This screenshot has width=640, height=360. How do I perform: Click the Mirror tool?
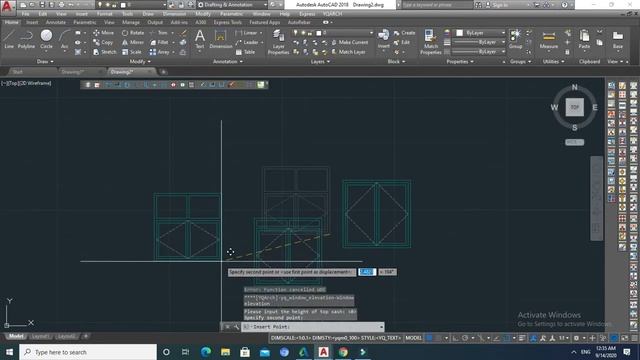(x=133, y=42)
